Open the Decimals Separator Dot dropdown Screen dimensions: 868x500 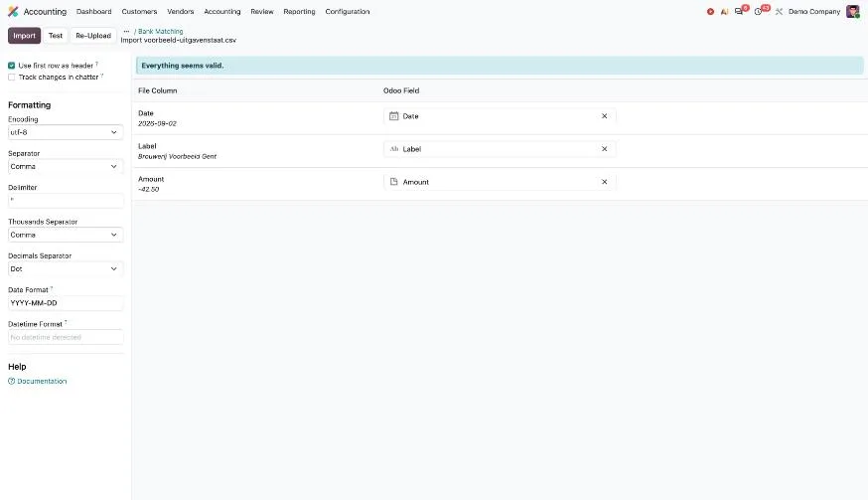click(x=66, y=268)
